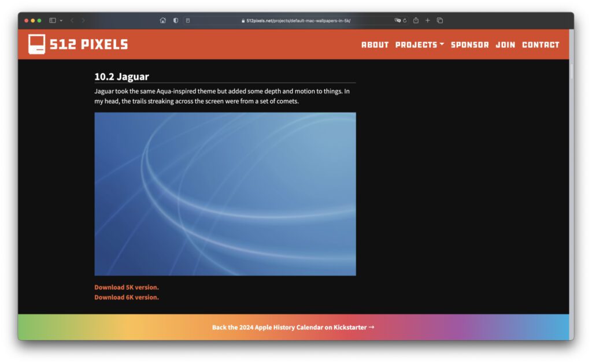592x364 pixels.
Task: Click the reader icon beside shield
Action: (x=187, y=20)
